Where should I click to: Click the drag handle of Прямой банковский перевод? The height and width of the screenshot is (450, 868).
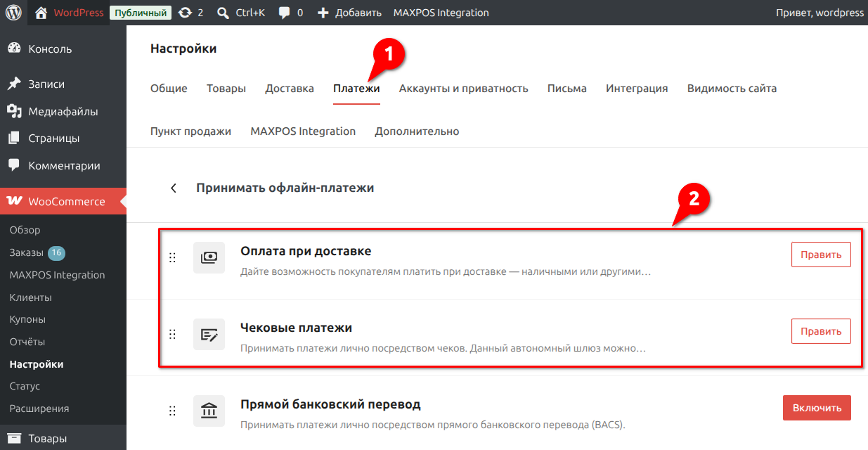(172, 411)
